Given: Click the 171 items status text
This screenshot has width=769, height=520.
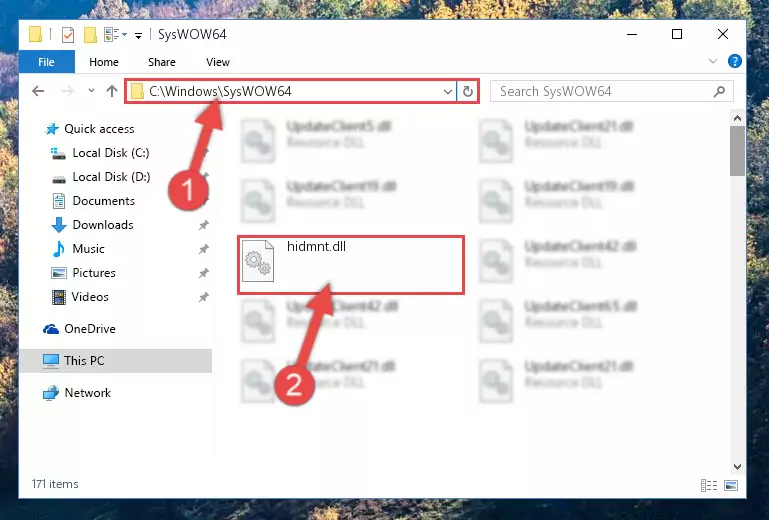Looking at the screenshot, I should pyautogui.click(x=55, y=484).
